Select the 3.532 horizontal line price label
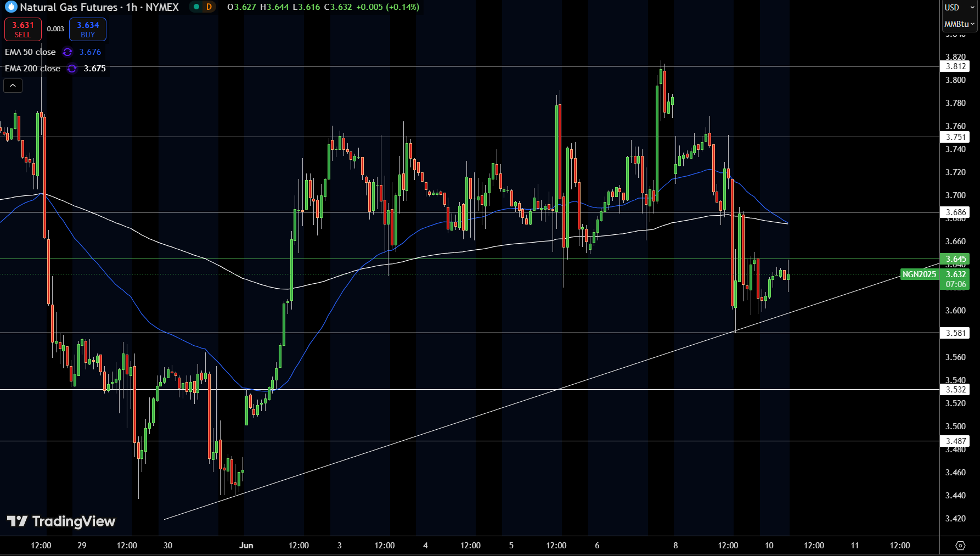 (955, 390)
